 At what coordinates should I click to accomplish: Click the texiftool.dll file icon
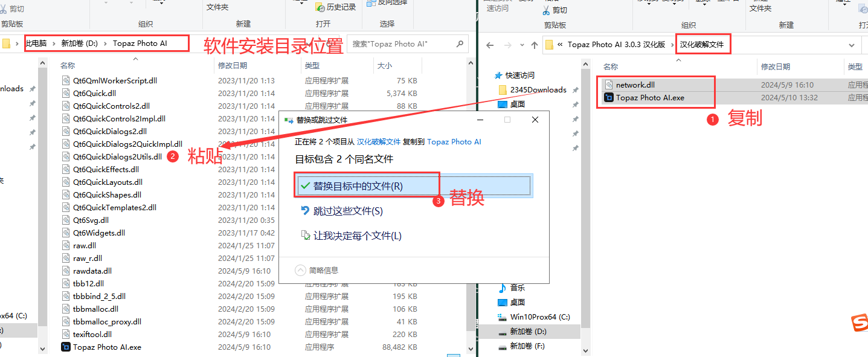pyautogui.click(x=66, y=334)
